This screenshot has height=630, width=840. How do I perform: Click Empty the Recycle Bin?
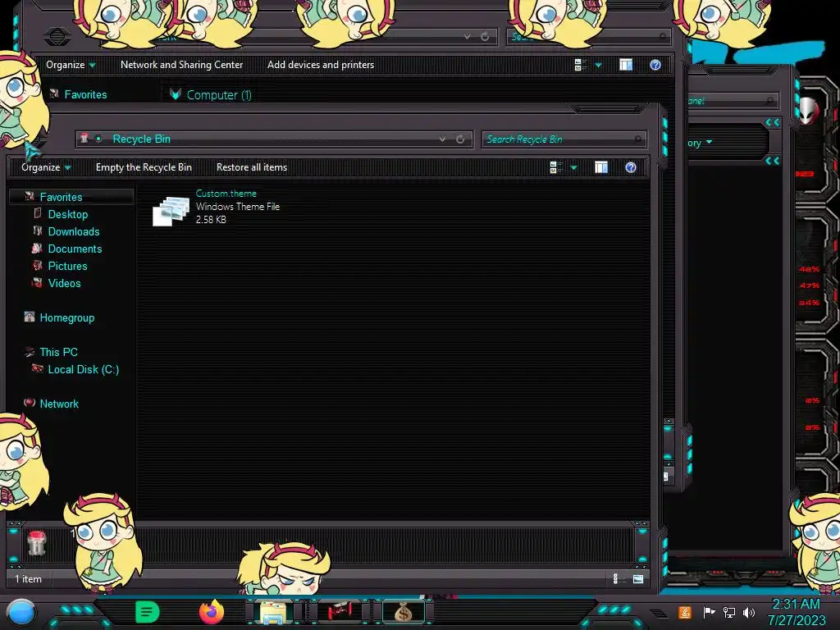click(144, 167)
